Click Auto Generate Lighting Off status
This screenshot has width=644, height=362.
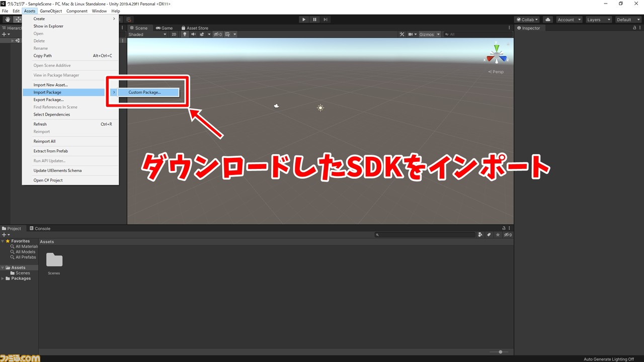pos(609,359)
